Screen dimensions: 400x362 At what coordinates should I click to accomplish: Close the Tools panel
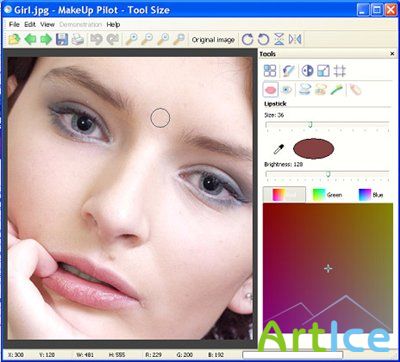(x=392, y=54)
